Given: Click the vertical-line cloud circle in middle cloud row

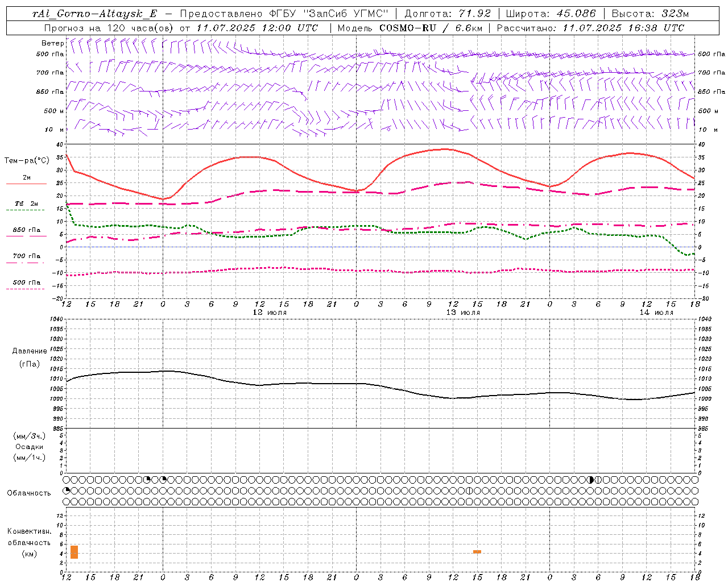Looking at the screenshot, I should pyautogui.click(x=469, y=490).
